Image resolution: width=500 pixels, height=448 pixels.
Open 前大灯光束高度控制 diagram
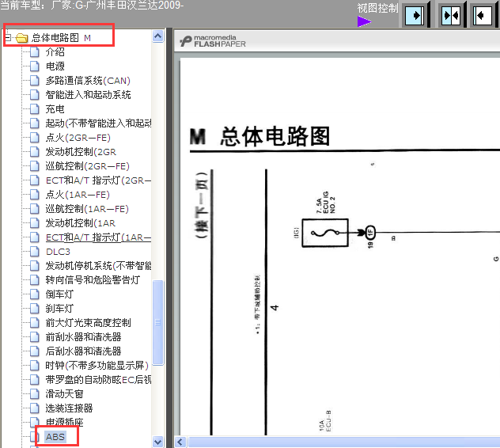coord(88,323)
